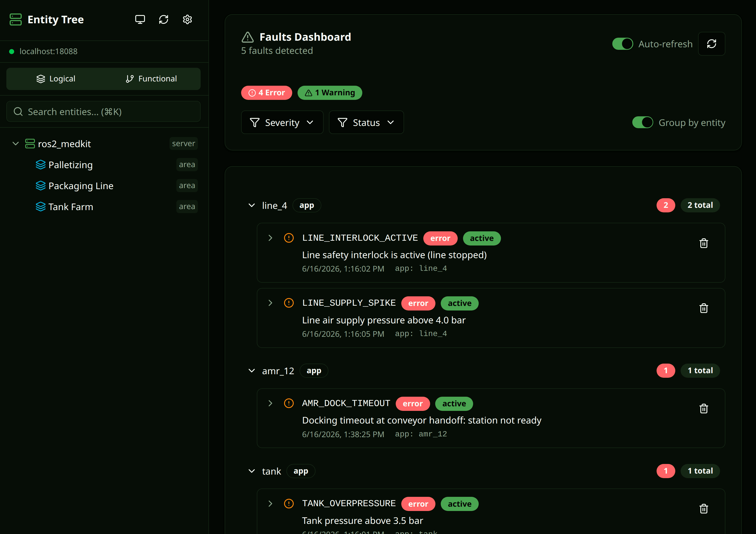Click the 1 Warning summary badge
The height and width of the screenshot is (534, 756).
[x=330, y=93]
